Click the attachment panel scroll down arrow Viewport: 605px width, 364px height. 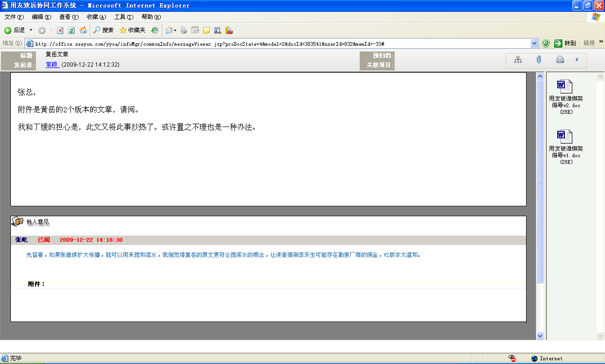[600, 336]
